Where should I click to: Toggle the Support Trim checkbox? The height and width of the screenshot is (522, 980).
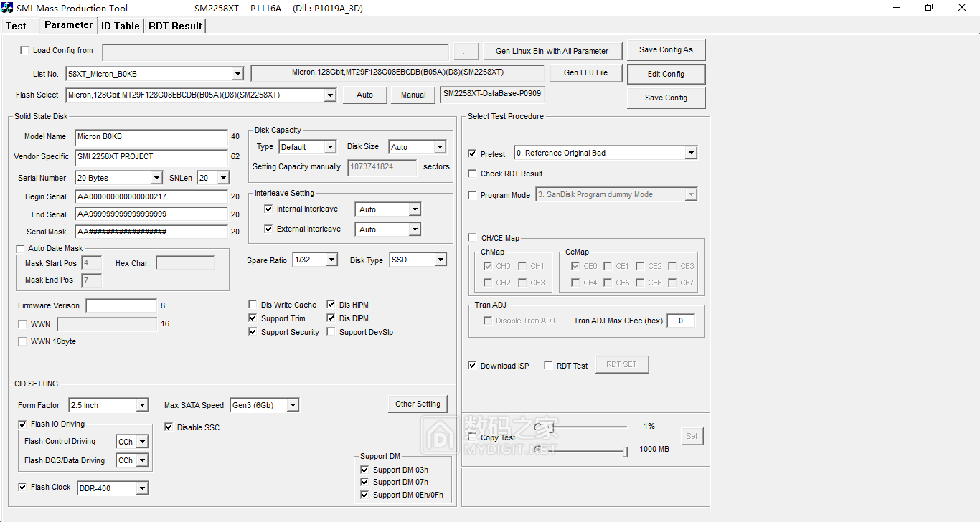pyautogui.click(x=253, y=318)
